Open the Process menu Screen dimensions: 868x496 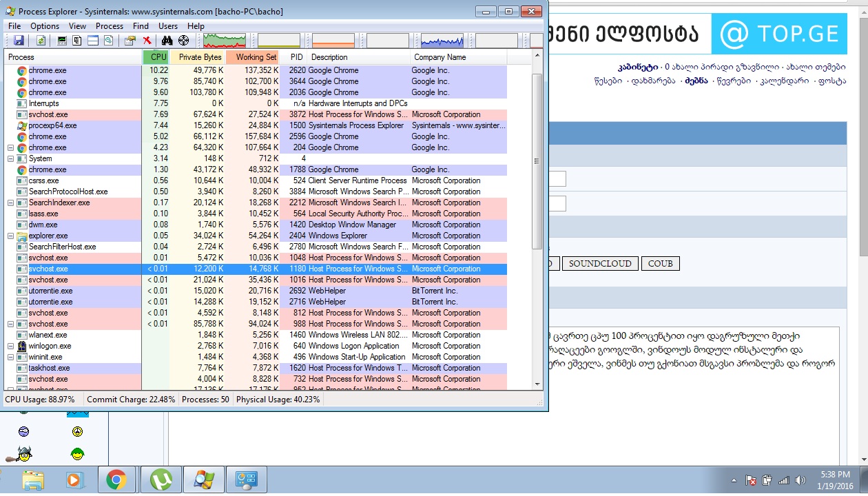110,26
